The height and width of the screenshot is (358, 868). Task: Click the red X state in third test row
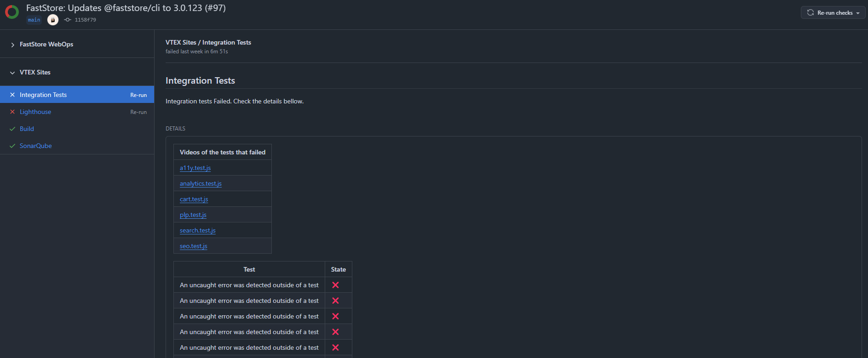335,316
